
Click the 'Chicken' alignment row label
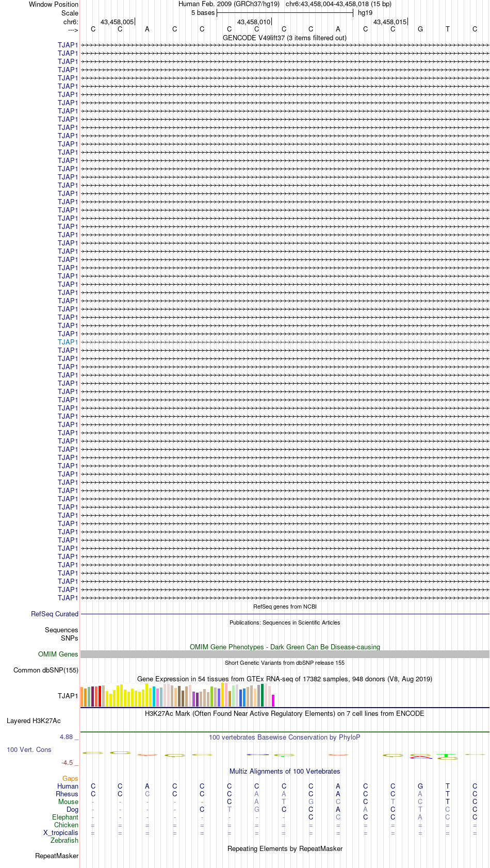67,825
